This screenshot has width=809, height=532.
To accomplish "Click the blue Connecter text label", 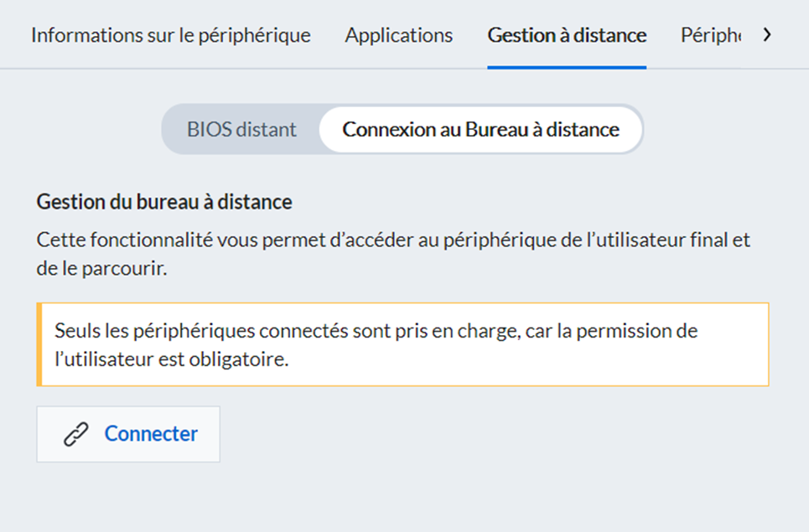I will click(151, 434).
